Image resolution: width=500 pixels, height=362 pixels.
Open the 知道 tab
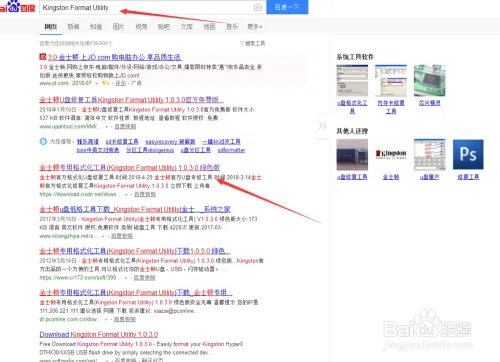(96, 27)
